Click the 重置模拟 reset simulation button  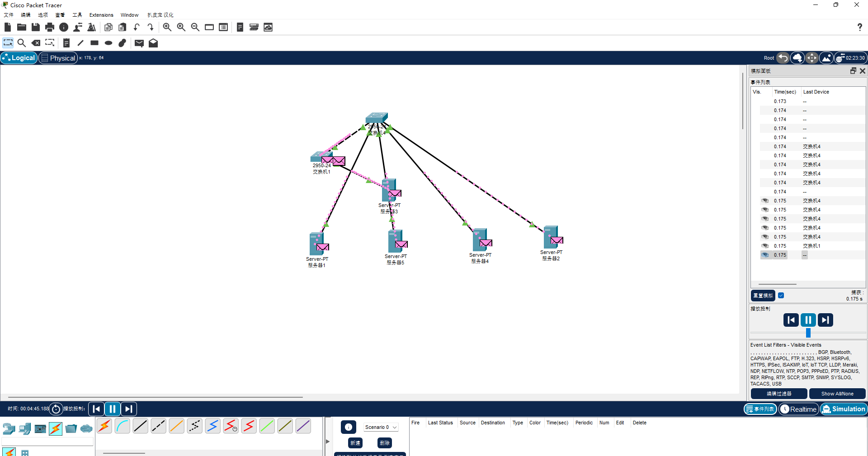[763, 296]
